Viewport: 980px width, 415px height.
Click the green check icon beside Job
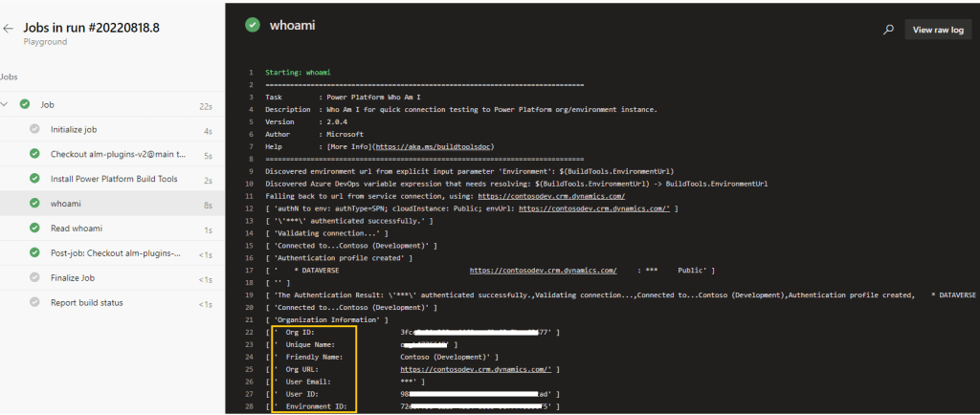point(25,104)
